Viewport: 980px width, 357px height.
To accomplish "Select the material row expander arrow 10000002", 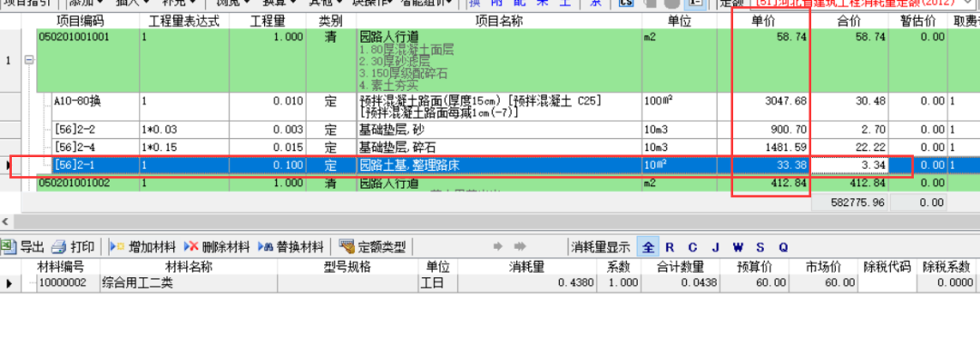I will pos(9,283).
